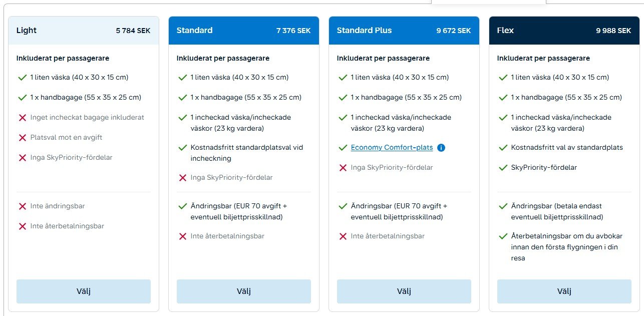The image size is (644, 316).
Task: Click the checkmark beside 1 liten väska in Light
Action: (x=22, y=77)
